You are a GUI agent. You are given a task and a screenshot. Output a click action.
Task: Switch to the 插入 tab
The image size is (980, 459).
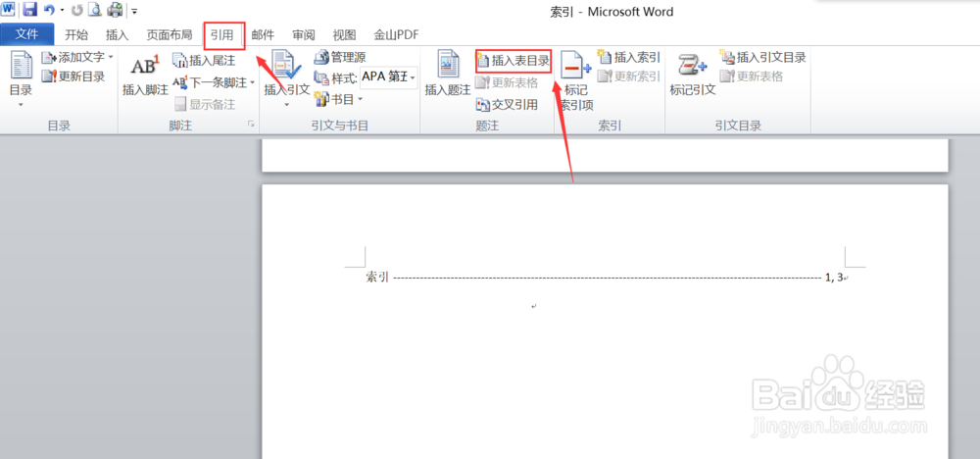tap(117, 34)
